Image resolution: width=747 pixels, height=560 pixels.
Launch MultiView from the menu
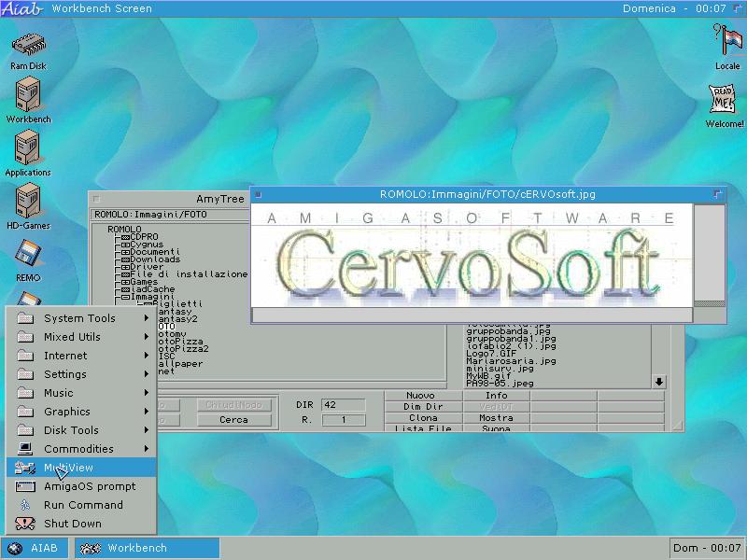pos(81,468)
